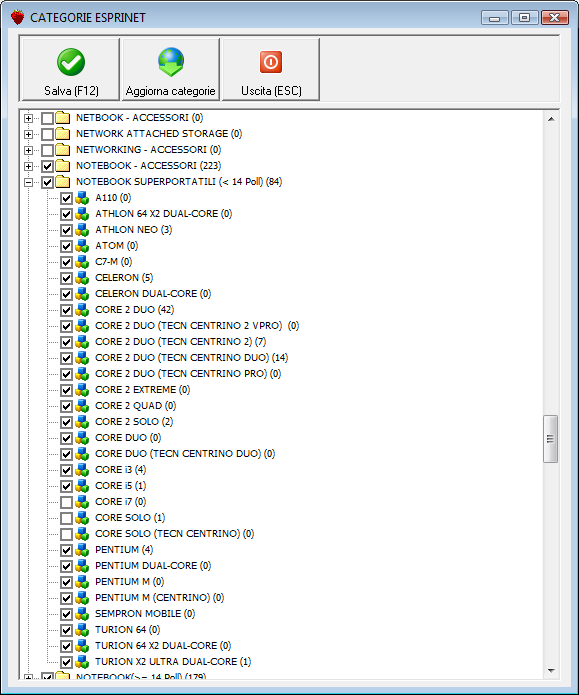Click the folder icon beside NOTEBOOK - ACCESSORI
The height and width of the screenshot is (695, 579).
click(63, 166)
